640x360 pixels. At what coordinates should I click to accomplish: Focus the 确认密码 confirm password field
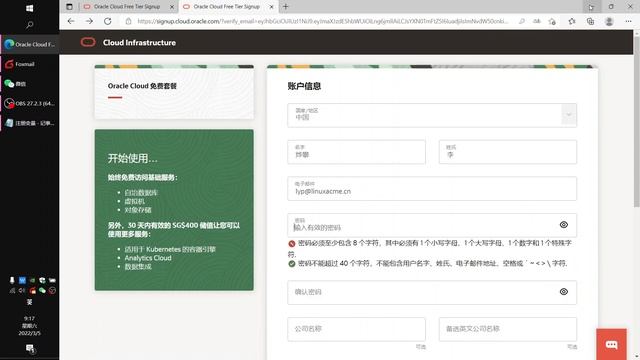[432, 292]
